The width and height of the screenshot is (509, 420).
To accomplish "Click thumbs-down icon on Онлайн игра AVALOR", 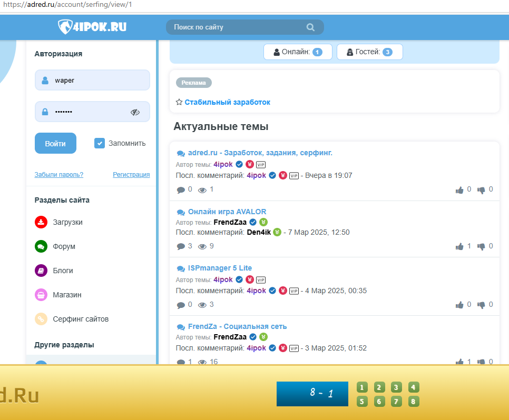I will coord(481,246).
